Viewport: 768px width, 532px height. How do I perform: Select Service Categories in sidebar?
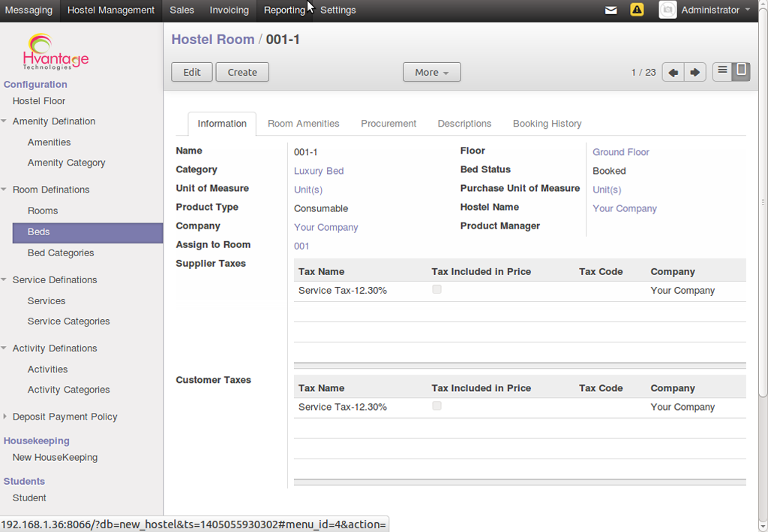tap(68, 321)
